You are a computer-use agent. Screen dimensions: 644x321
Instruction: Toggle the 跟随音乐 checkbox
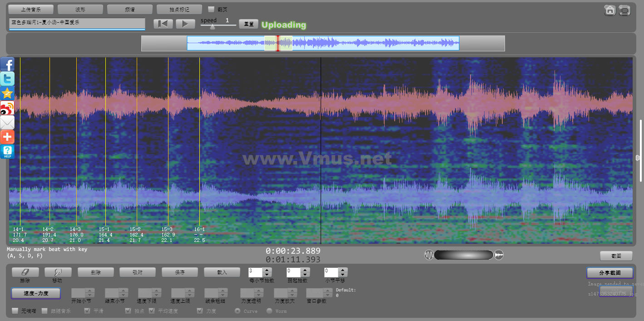click(x=45, y=311)
